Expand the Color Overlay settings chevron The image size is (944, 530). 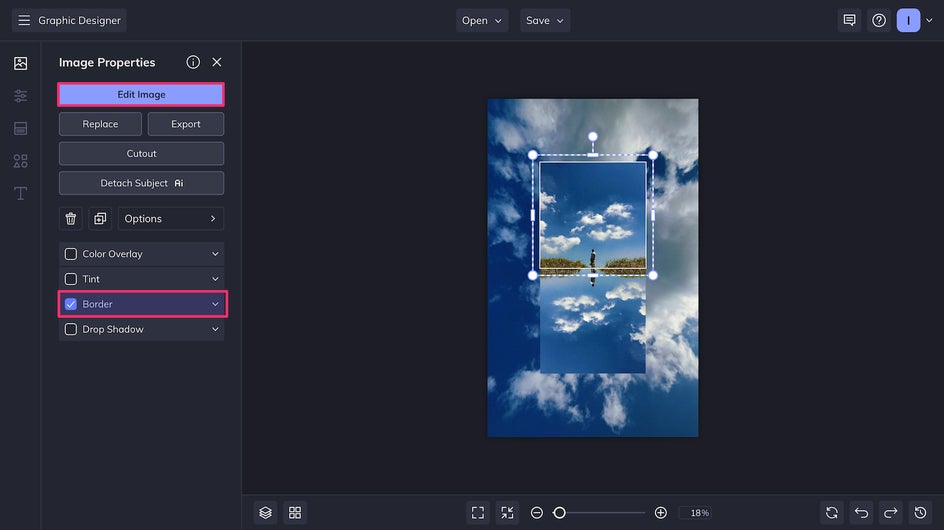click(215, 254)
